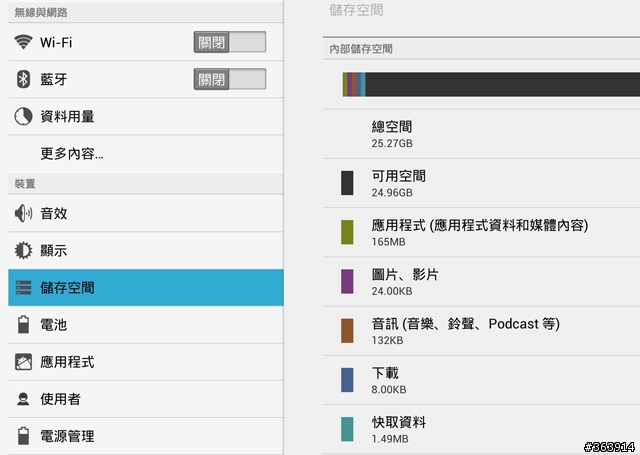
Task: Tap the 電源管理 power management icon
Action: click(23, 436)
